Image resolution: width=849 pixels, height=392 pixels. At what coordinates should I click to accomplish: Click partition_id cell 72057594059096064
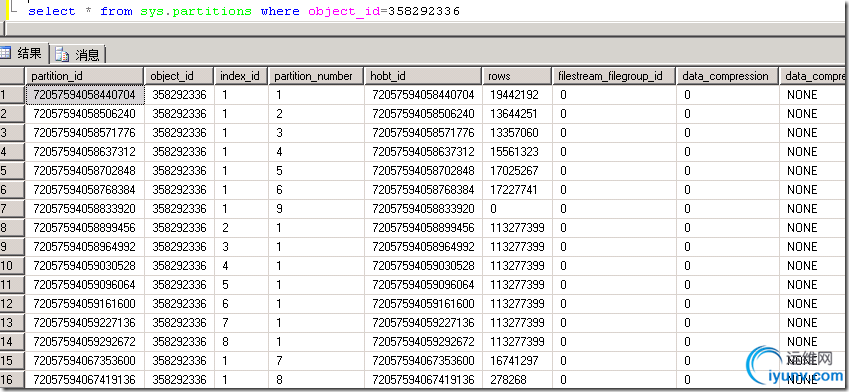84,285
